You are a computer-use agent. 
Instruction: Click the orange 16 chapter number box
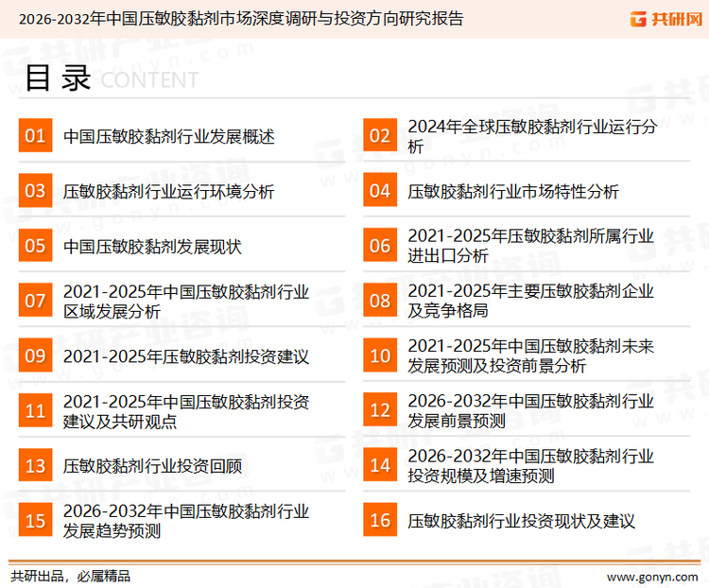point(380,520)
